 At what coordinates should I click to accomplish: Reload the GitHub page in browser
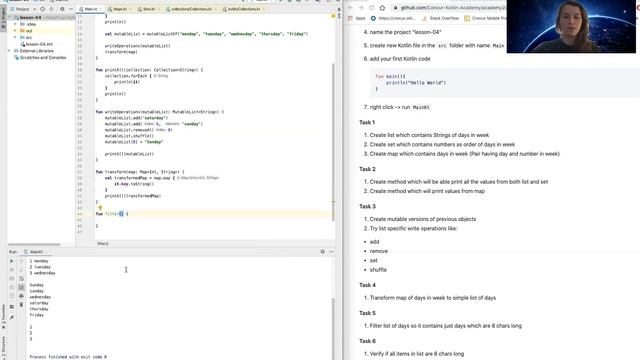coord(371,8)
